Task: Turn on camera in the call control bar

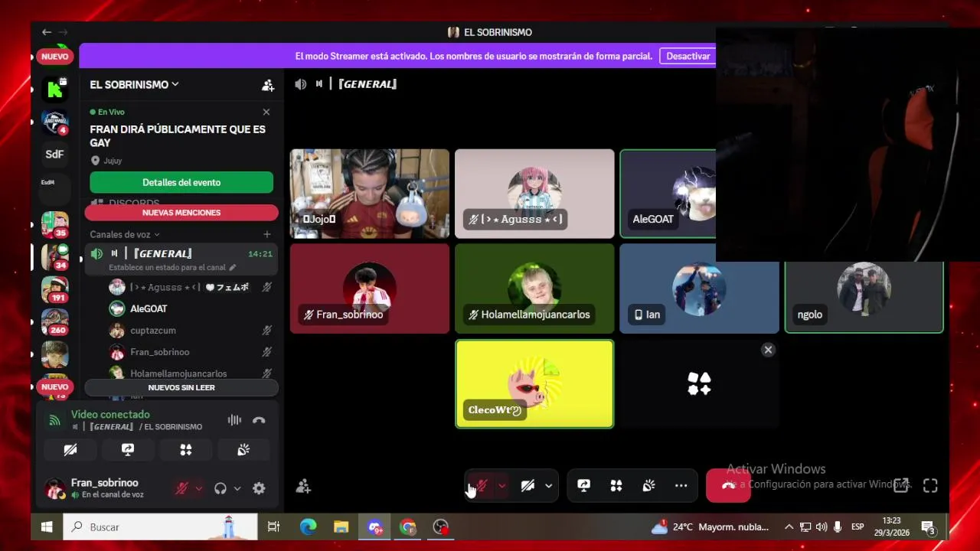Action: click(528, 486)
